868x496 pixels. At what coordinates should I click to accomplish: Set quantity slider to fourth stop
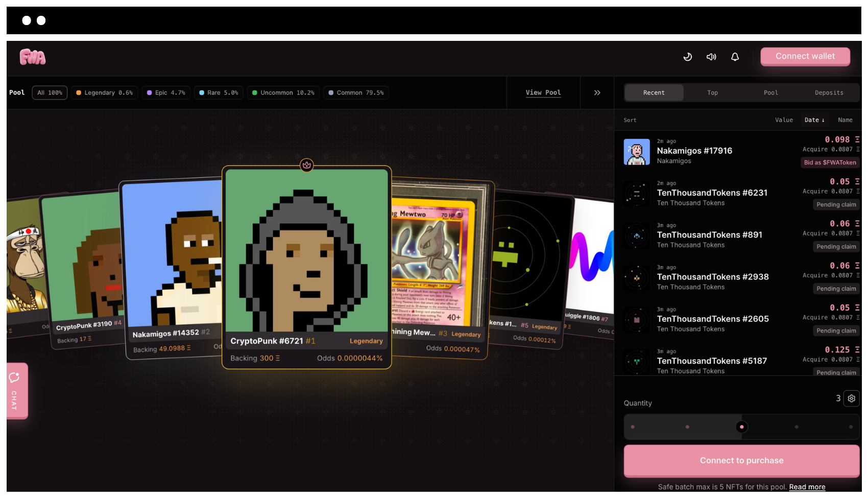796,427
